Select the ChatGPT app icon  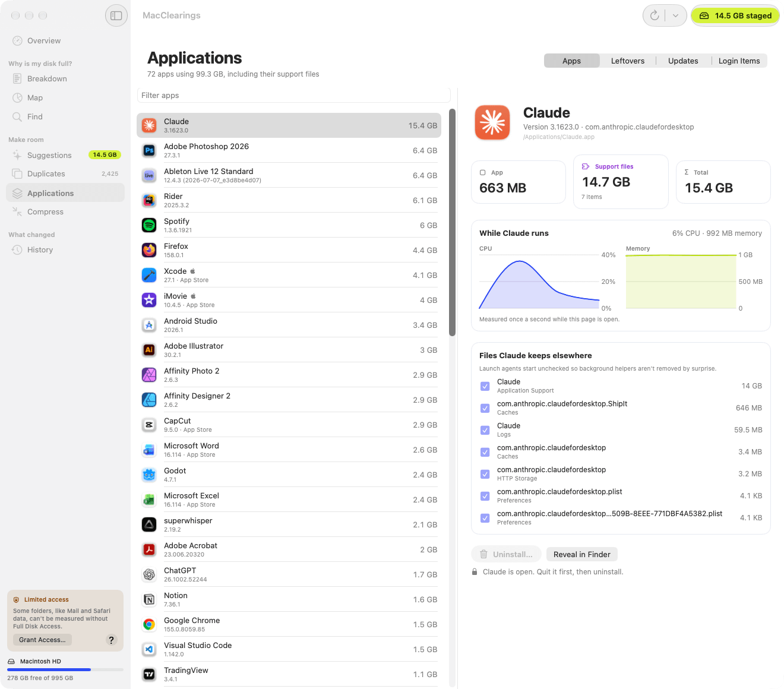tap(149, 574)
